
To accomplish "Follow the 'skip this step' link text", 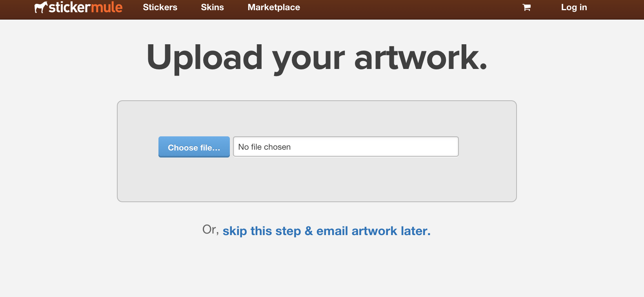I will click(x=262, y=231).
